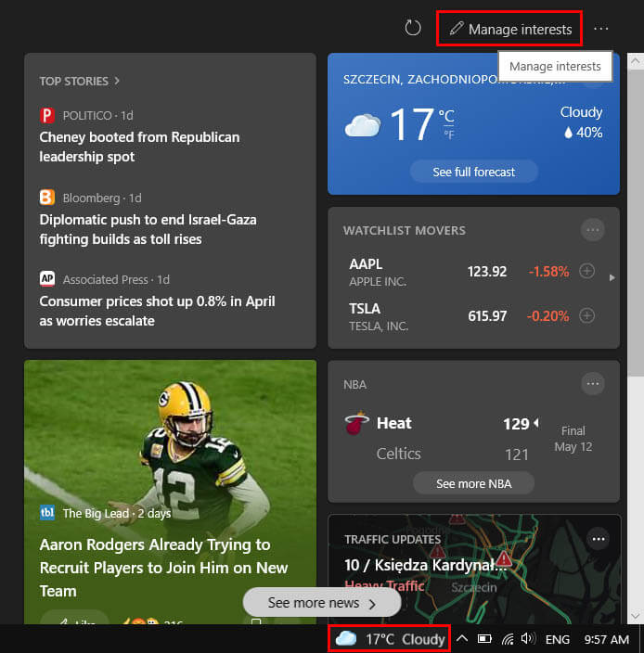Show hidden system tray icons
Screen dimensions: 644x653
(x=462, y=638)
